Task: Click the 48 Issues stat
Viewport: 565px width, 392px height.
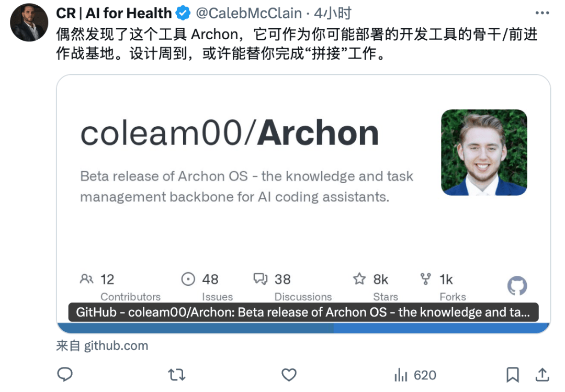Action: pos(207,287)
